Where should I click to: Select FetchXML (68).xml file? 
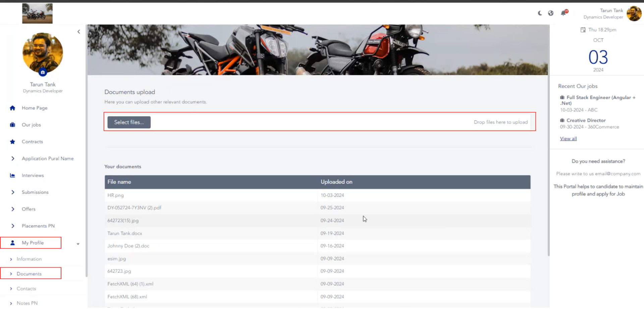[127, 297]
